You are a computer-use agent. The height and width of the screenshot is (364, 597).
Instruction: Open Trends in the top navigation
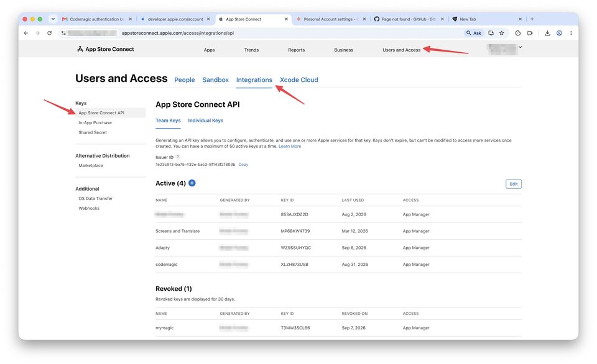251,50
